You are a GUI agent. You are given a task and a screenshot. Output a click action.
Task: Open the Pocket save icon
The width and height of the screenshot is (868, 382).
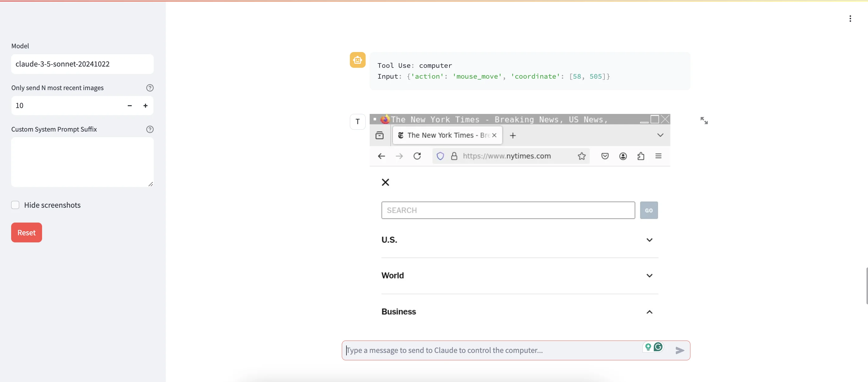coord(605,156)
